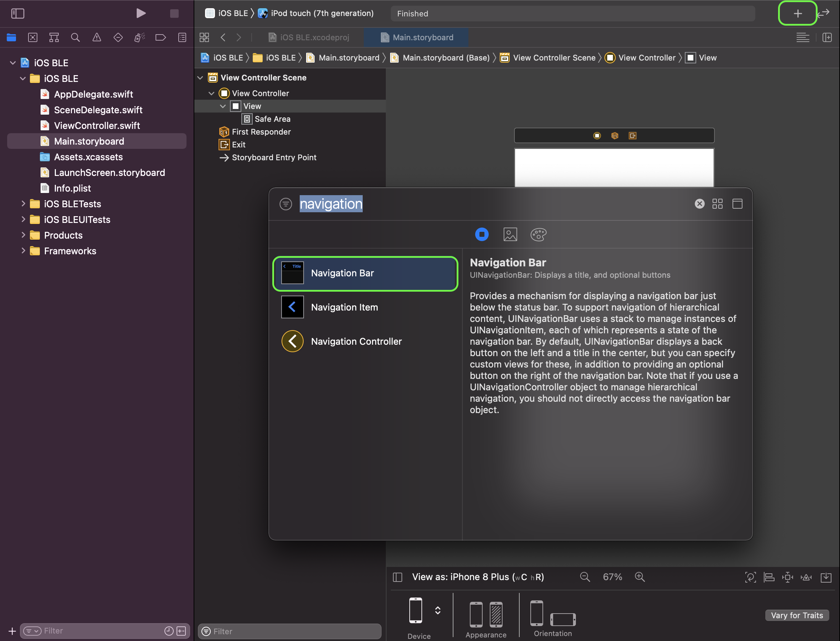Switch to the Main.storyboard tab
The width and height of the screenshot is (840, 641).
pyautogui.click(x=416, y=37)
